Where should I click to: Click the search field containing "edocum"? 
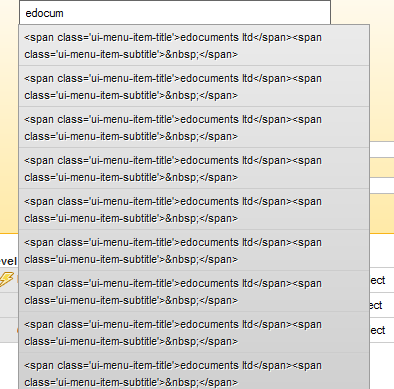(175, 13)
